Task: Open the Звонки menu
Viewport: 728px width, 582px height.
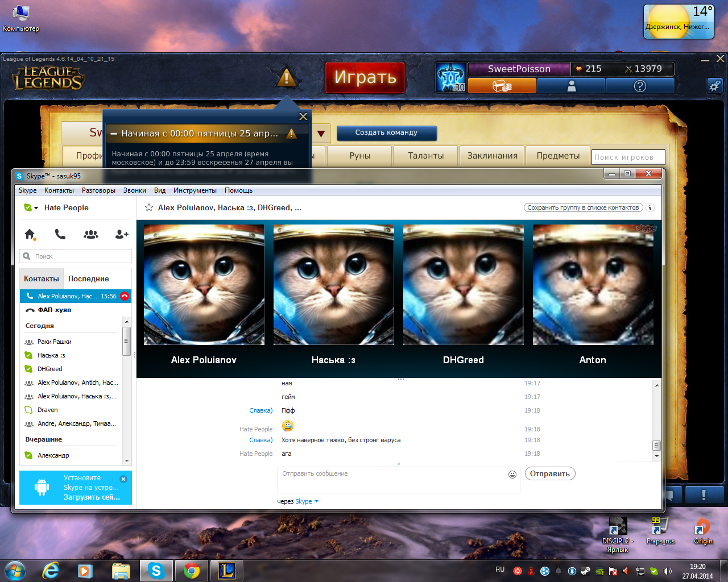Action: tap(135, 190)
